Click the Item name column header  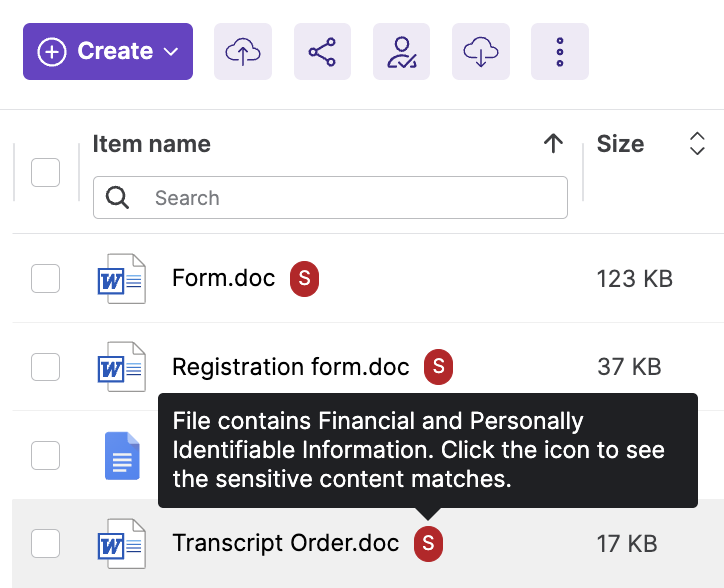(151, 144)
